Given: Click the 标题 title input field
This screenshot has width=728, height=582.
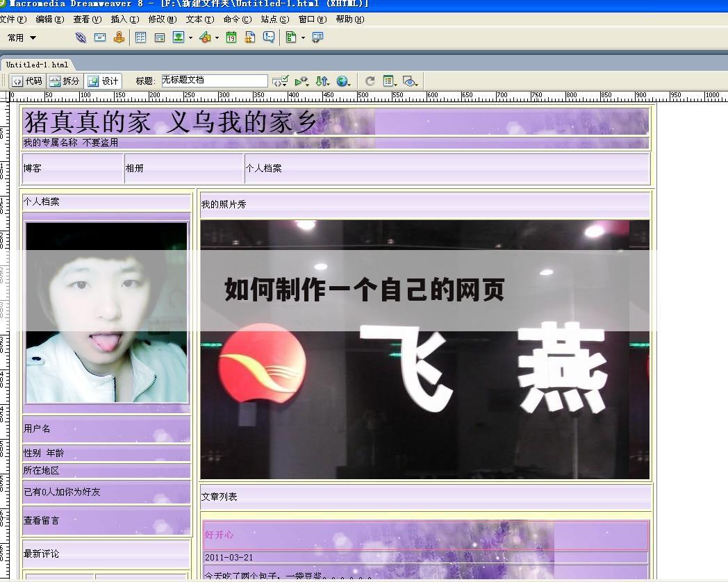Looking at the screenshot, I should (x=214, y=81).
